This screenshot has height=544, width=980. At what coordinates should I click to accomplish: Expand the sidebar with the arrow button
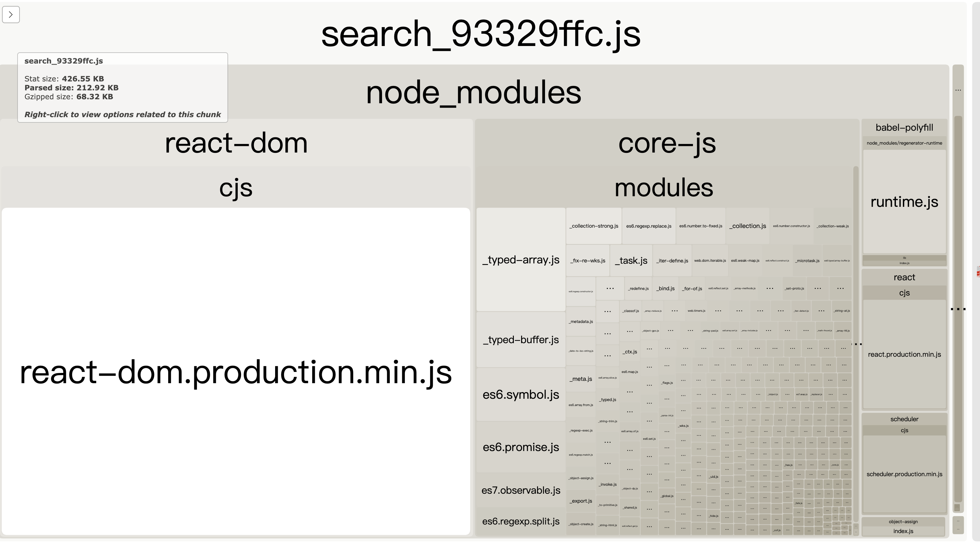click(11, 15)
